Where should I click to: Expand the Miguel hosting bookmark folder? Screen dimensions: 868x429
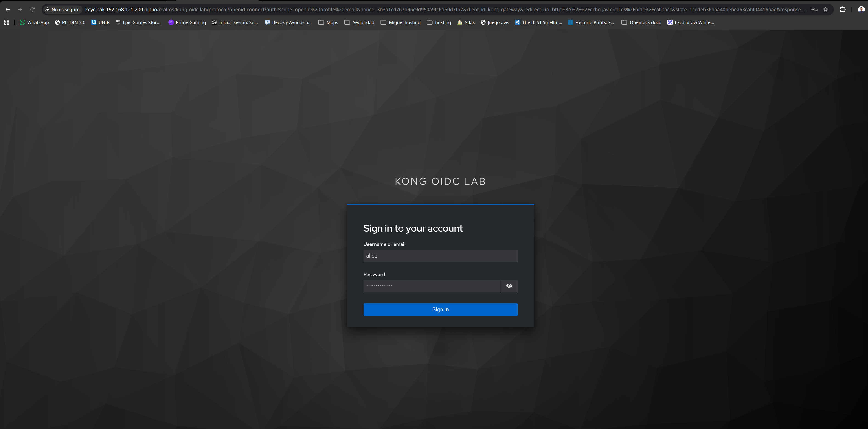pyautogui.click(x=401, y=22)
